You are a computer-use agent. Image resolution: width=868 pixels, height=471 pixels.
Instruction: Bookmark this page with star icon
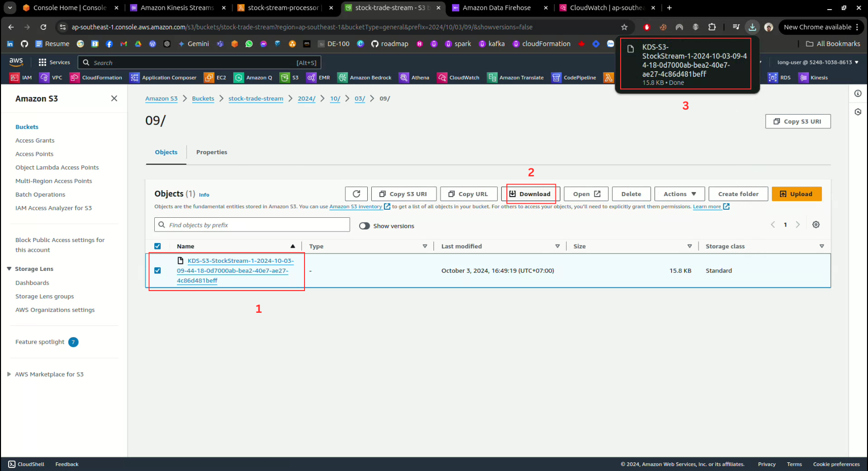click(x=624, y=27)
